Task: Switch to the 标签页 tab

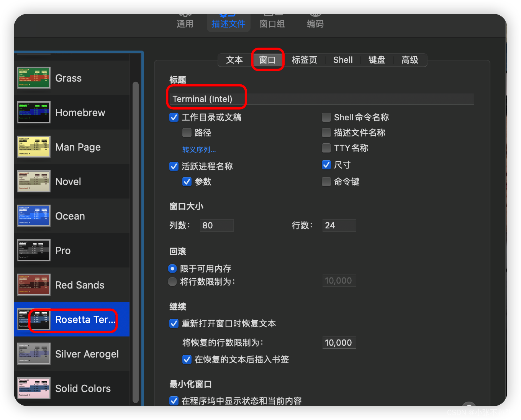Action: coord(305,60)
